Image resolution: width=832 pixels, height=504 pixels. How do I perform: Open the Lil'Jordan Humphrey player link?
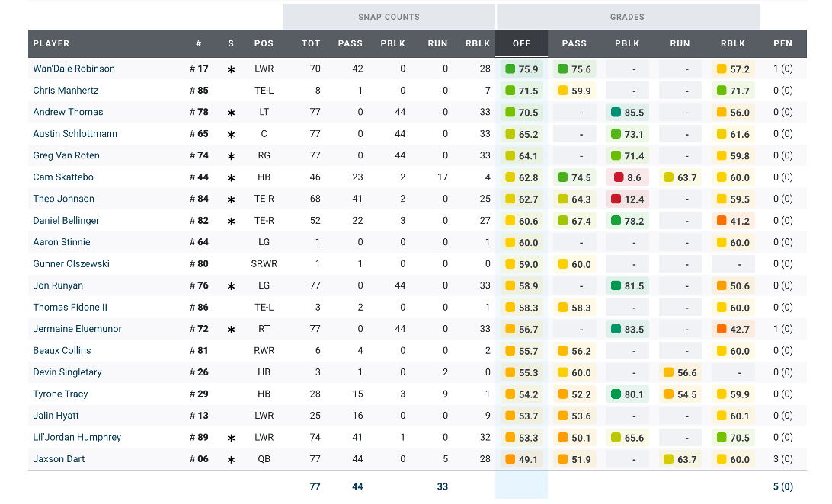click(77, 438)
